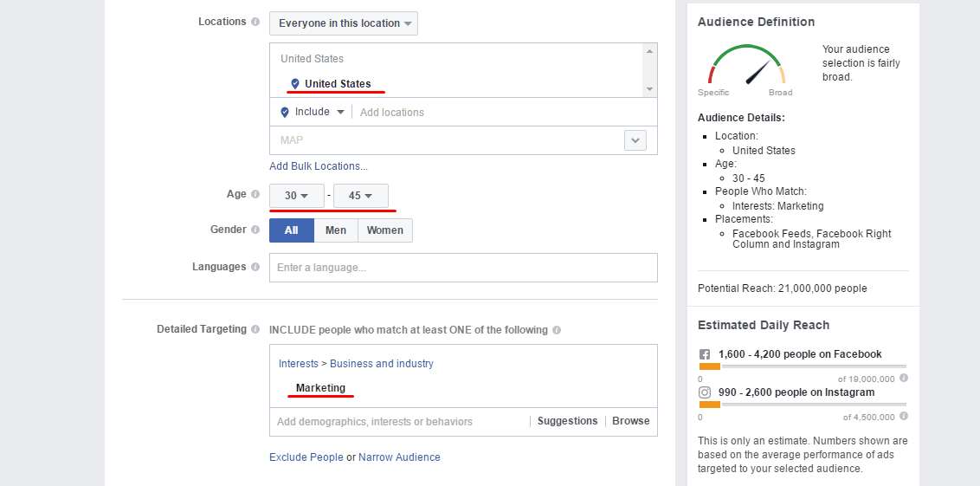
Task: Click the Facebook daily reach bar
Action: pos(803,366)
